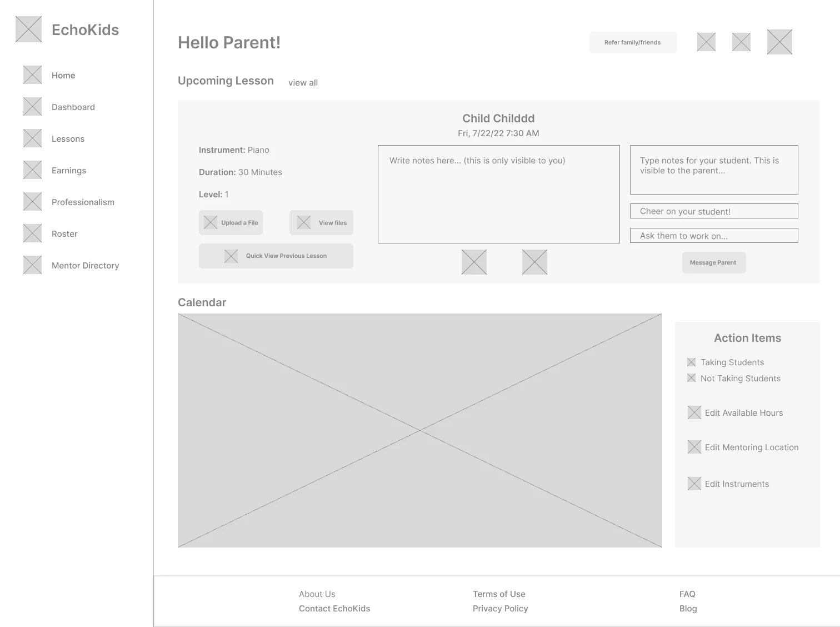Open Dashboard from the sidebar
840x627 pixels.
pyautogui.click(x=73, y=107)
